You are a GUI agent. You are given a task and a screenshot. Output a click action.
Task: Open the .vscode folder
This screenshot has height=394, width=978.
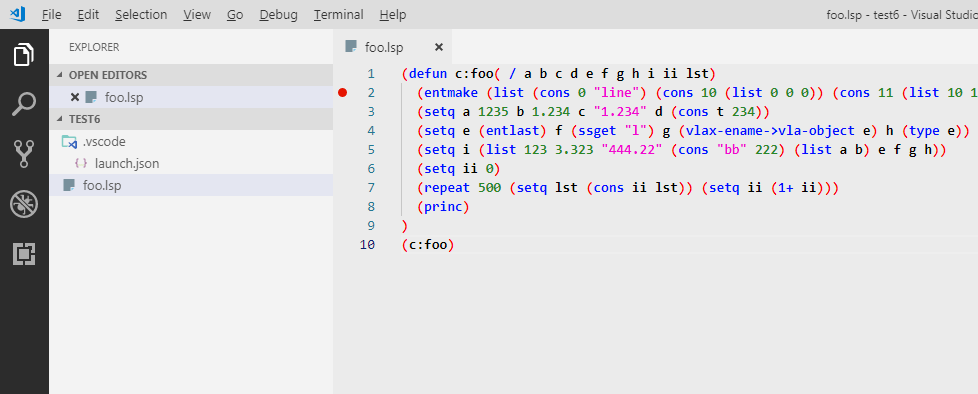click(191, 142)
